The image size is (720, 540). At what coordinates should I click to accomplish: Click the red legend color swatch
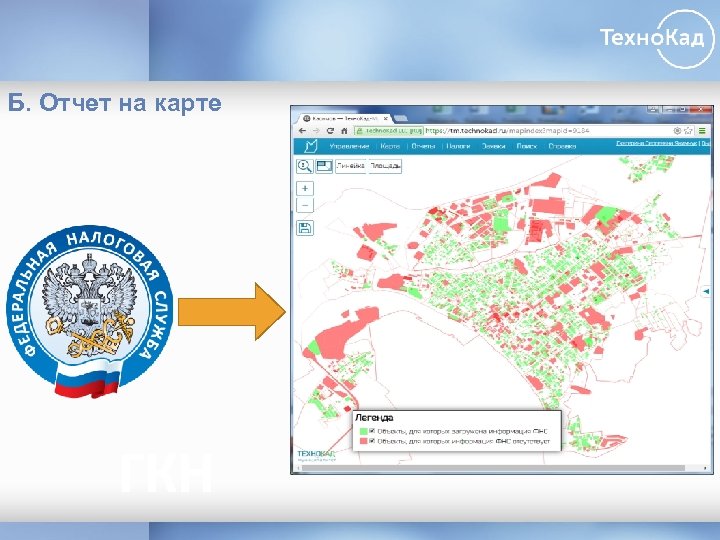(364, 441)
